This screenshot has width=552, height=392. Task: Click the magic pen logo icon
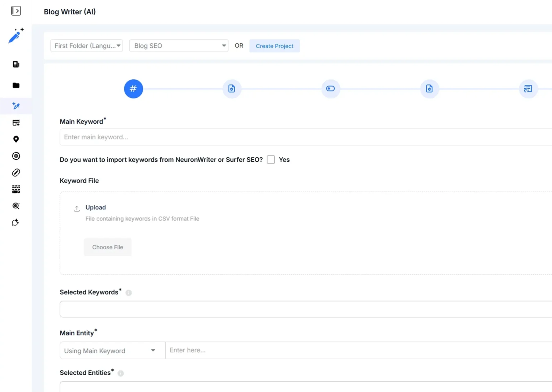click(16, 36)
